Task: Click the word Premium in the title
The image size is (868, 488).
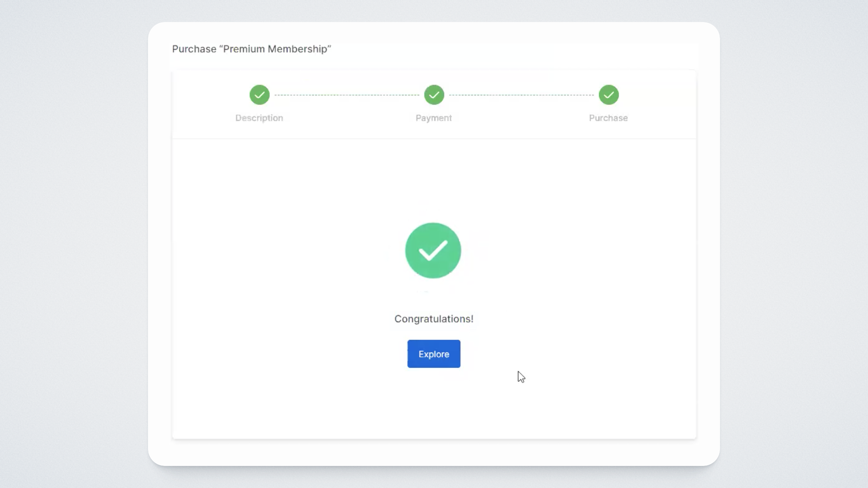Action: (x=244, y=49)
